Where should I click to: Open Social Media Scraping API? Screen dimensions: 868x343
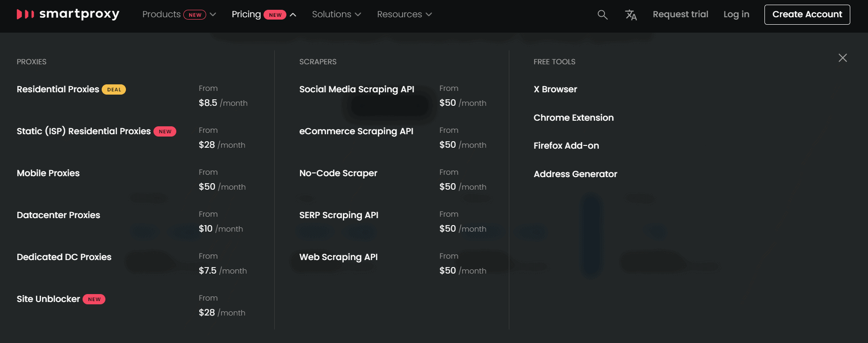[357, 89]
